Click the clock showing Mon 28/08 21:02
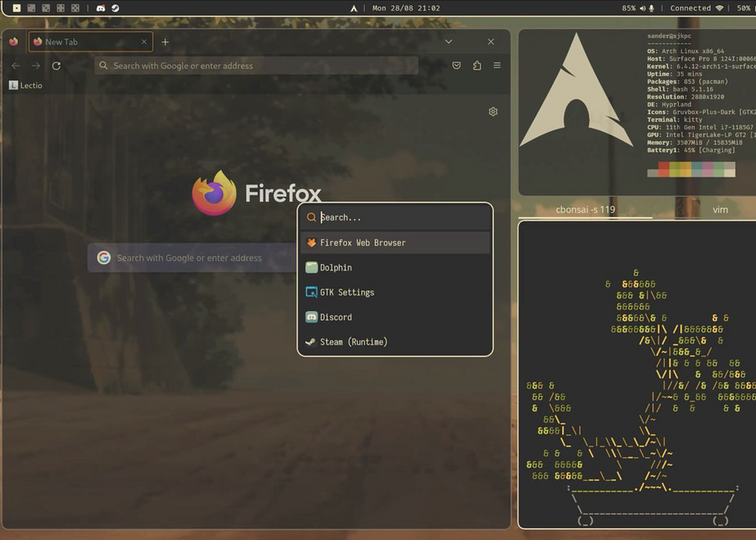Screen dimensions: 756x540 pos(406,8)
